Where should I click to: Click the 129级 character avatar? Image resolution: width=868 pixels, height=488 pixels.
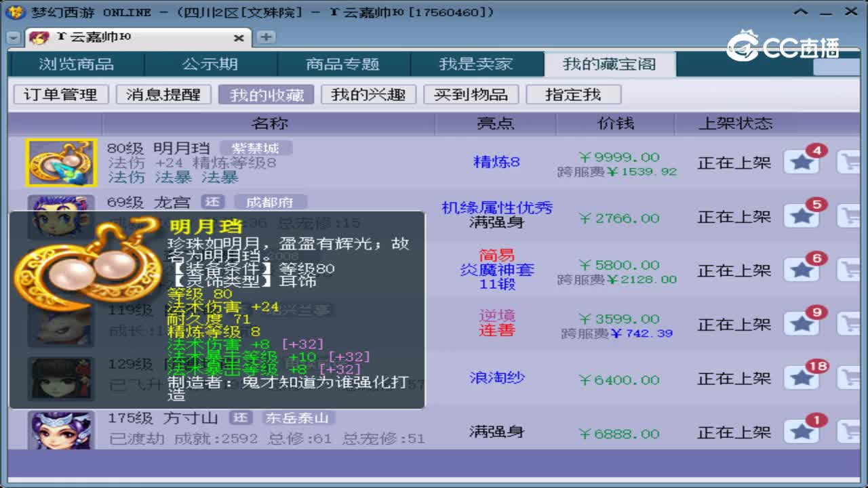61,378
